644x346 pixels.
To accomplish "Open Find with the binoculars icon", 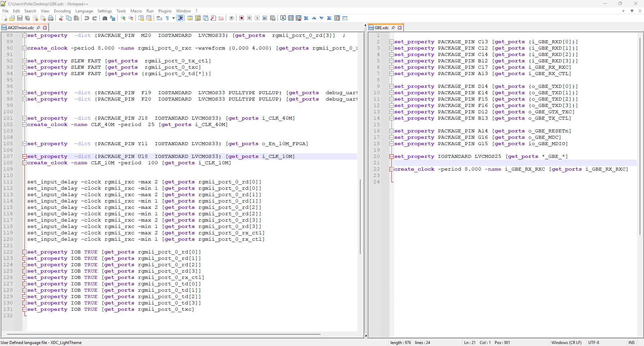I will click(105, 18).
